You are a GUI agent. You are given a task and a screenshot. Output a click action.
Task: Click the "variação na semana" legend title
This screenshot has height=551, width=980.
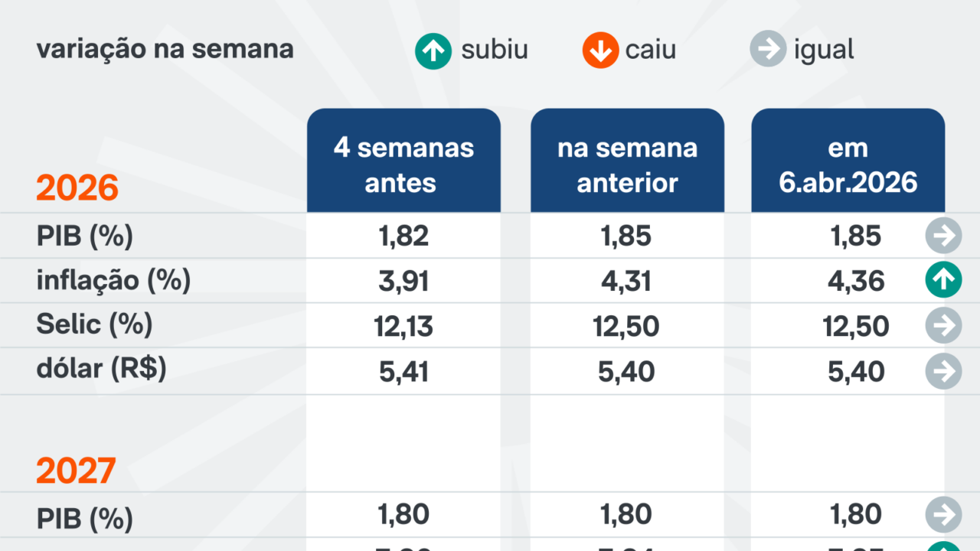pyautogui.click(x=165, y=50)
